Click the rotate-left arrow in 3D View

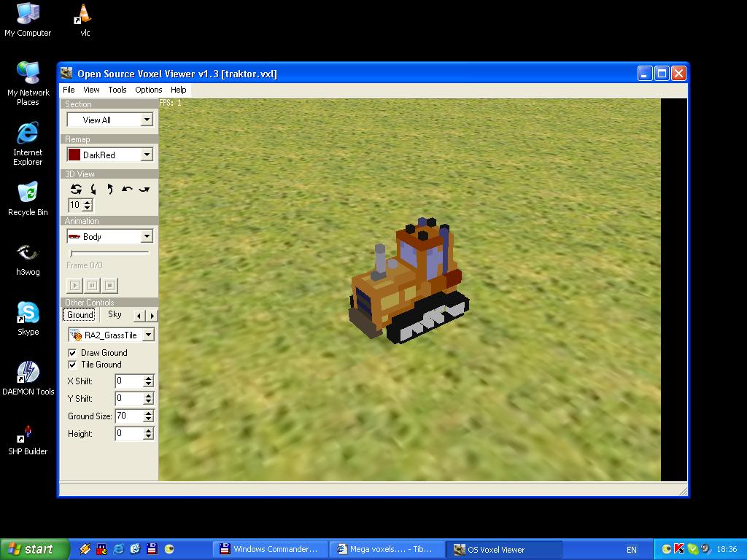(x=127, y=189)
